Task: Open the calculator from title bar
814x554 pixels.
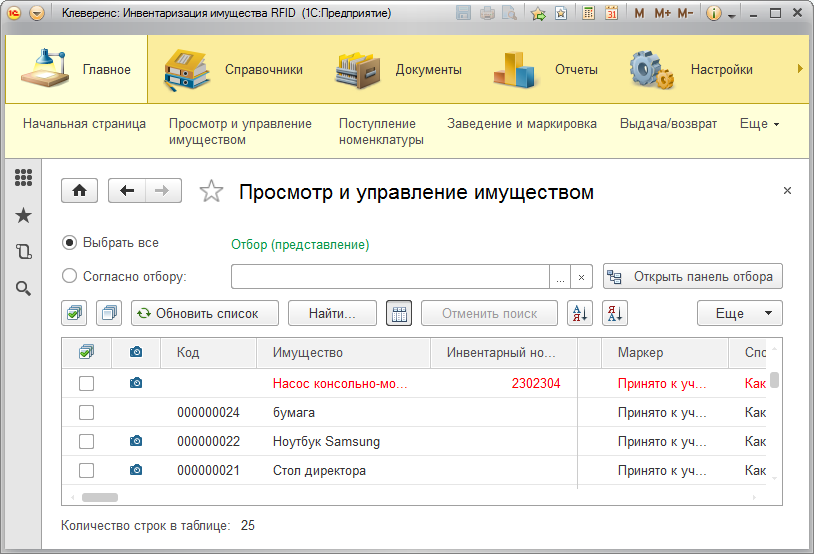Action: tap(587, 14)
